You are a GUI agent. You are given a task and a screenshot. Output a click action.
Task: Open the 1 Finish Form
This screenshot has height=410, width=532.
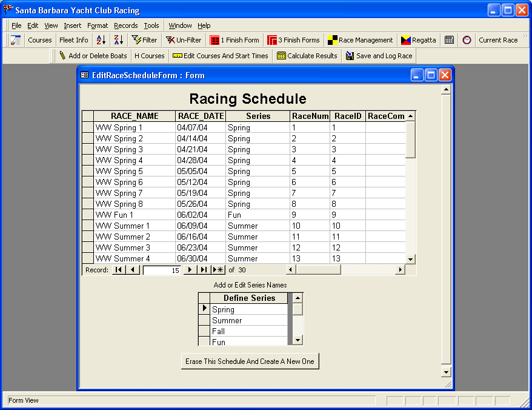(x=234, y=40)
